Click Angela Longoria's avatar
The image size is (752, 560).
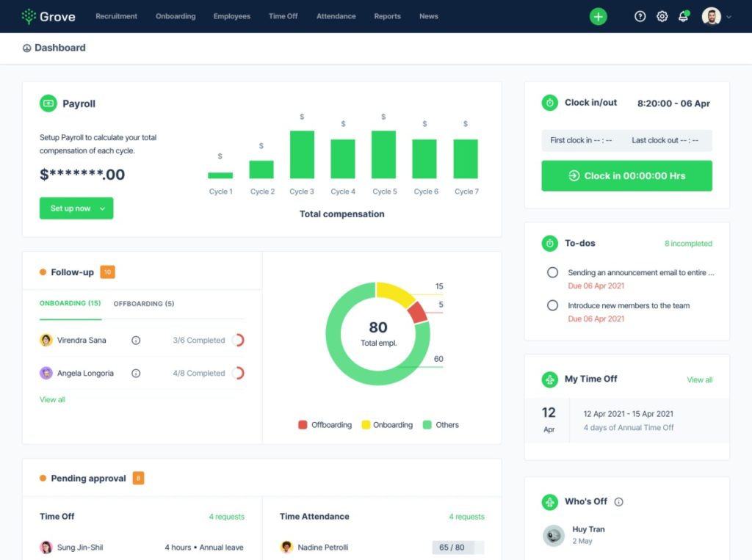(x=46, y=373)
